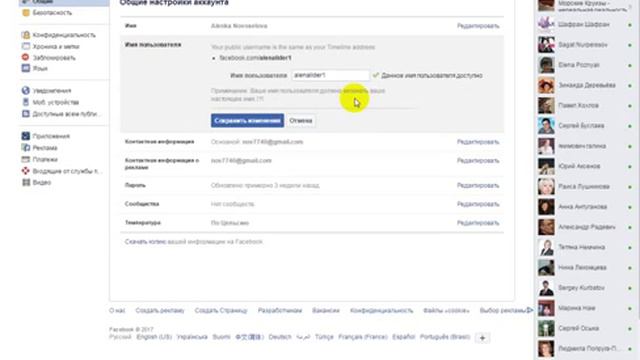
Task: Open the Создать рекламу footer link
Action: pyautogui.click(x=160, y=311)
